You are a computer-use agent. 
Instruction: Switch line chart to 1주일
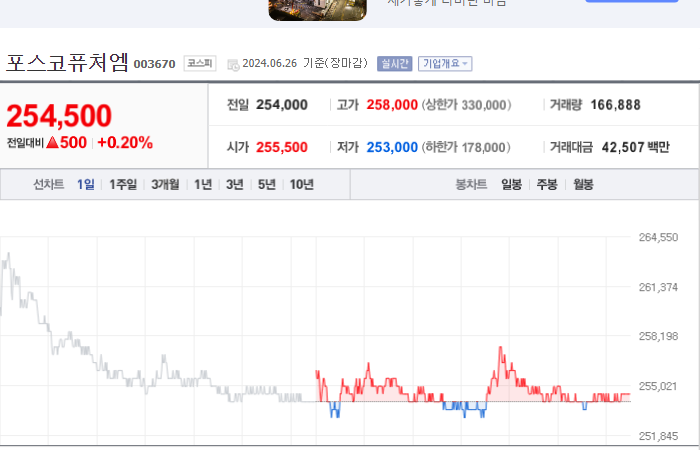tap(123, 184)
